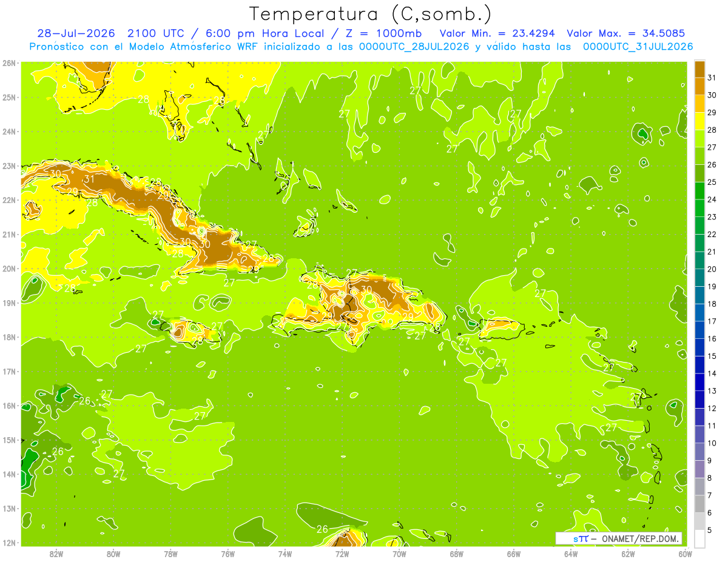Click the 21N latitude axis label
The width and height of the screenshot is (728, 562).
click(x=8, y=235)
